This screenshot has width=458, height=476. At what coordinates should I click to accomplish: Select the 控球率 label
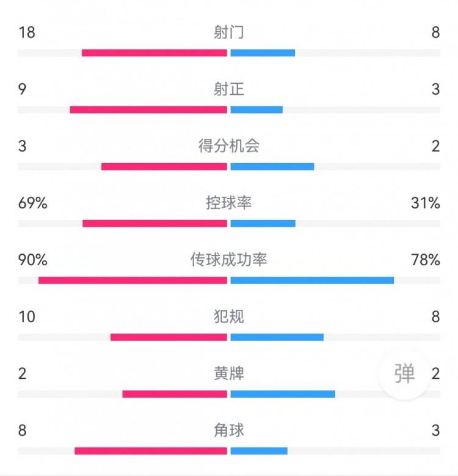pyautogui.click(x=229, y=203)
